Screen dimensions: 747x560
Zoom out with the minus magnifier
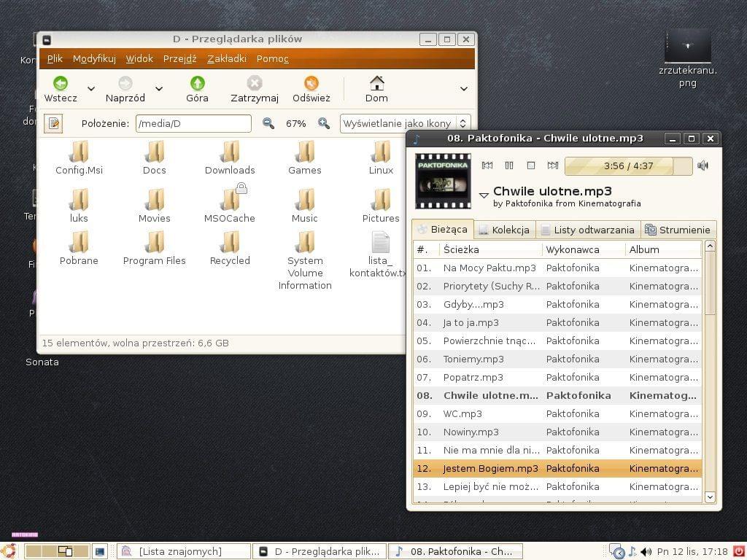pyautogui.click(x=268, y=123)
